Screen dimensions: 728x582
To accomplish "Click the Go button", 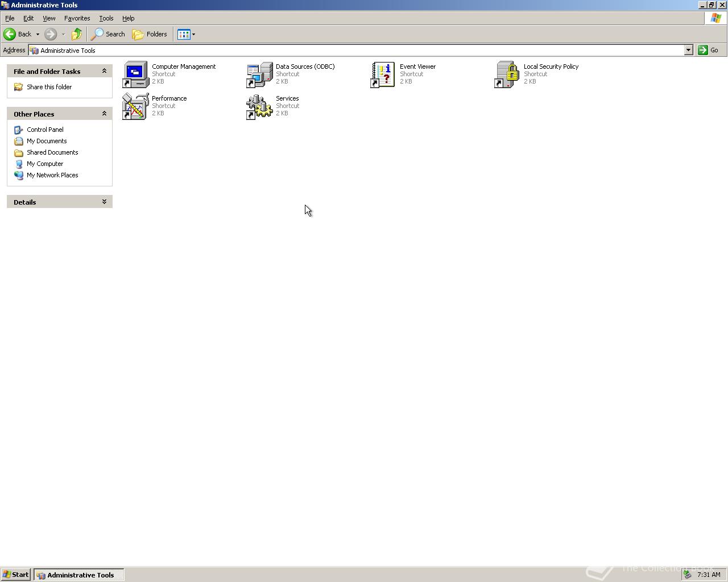I will 708,50.
